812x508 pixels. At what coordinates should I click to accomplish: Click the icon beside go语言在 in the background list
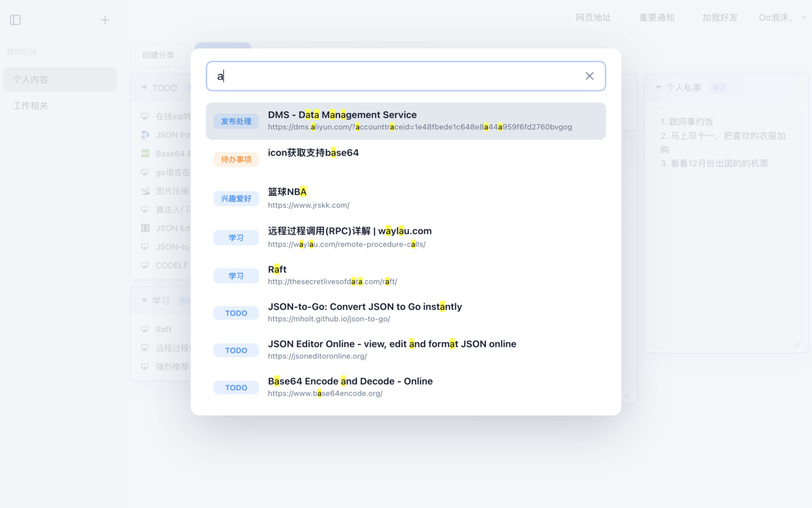click(145, 172)
